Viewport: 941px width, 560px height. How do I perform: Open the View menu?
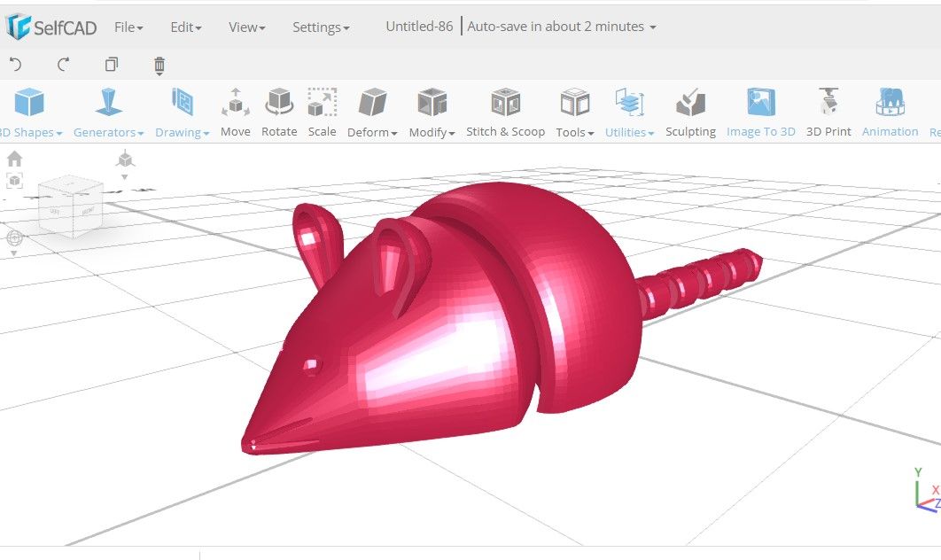pyautogui.click(x=245, y=27)
